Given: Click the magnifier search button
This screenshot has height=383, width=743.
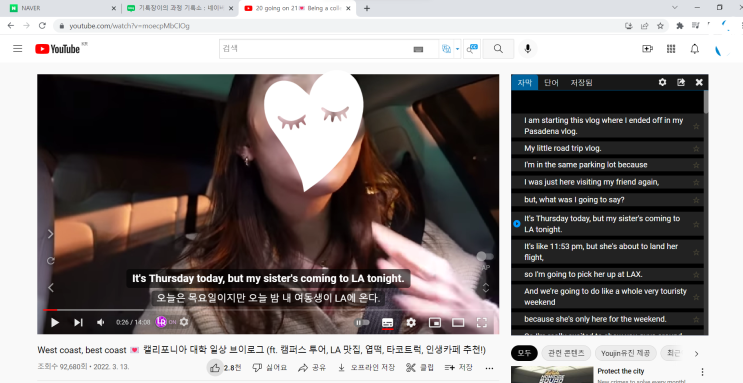Looking at the screenshot, I should [x=498, y=48].
